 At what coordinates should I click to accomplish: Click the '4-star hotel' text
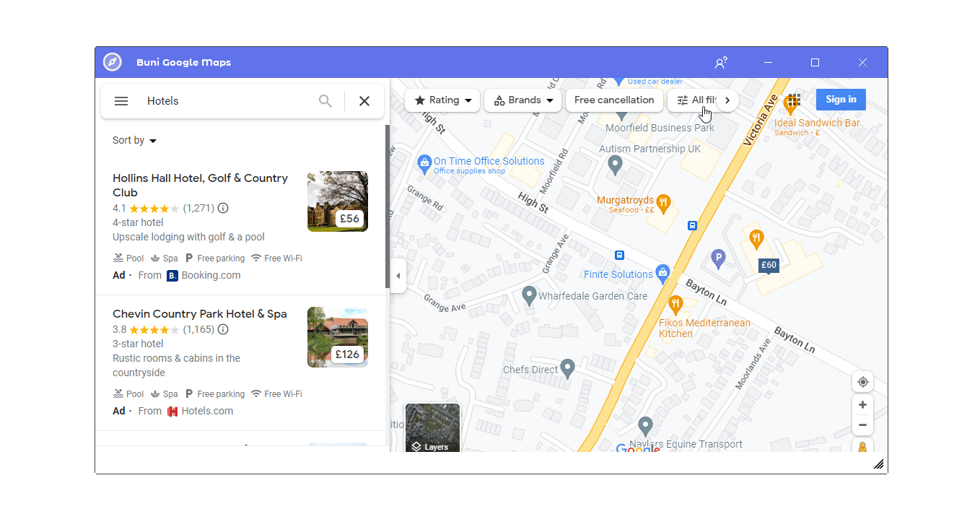(138, 222)
